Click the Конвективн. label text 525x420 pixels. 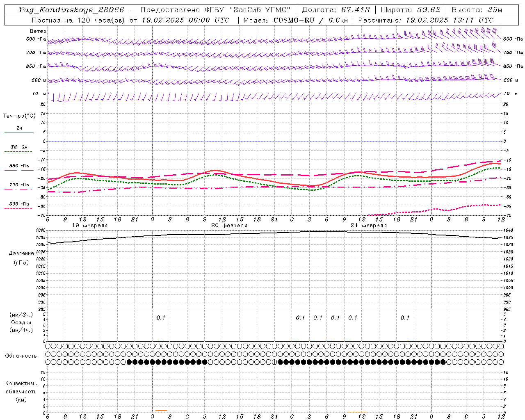(x=21, y=383)
